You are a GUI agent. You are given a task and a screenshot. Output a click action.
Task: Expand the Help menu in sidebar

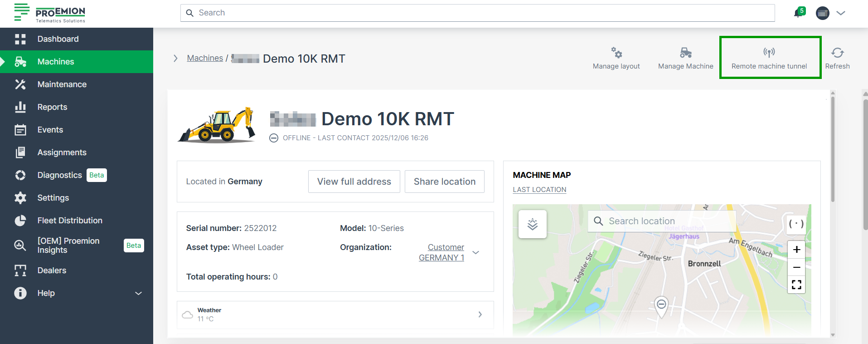[138, 293]
